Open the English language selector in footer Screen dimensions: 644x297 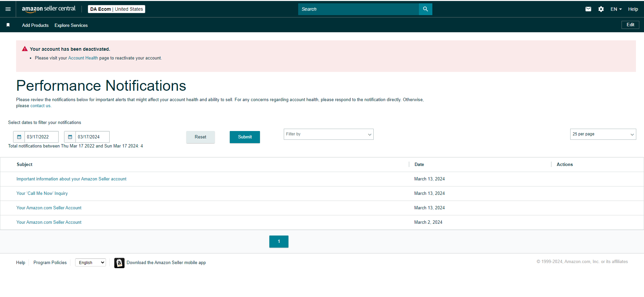tap(91, 262)
